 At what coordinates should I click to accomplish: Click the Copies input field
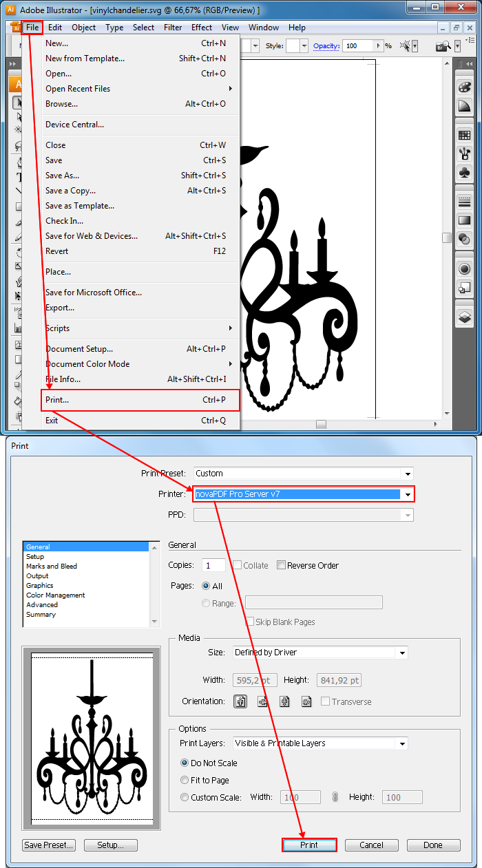[x=214, y=565]
